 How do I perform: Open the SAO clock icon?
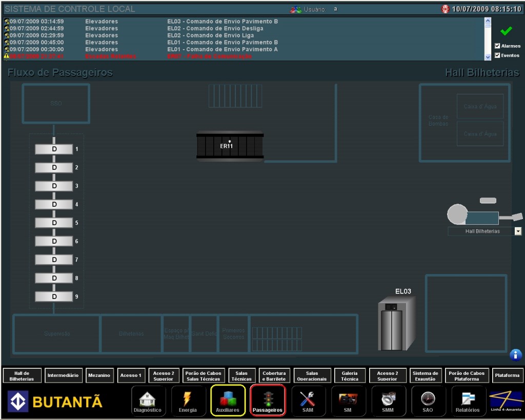click(428, 401)
